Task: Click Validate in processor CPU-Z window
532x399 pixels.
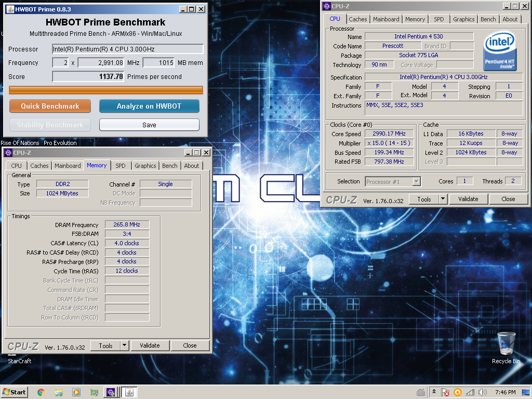Action: [468, 199]
